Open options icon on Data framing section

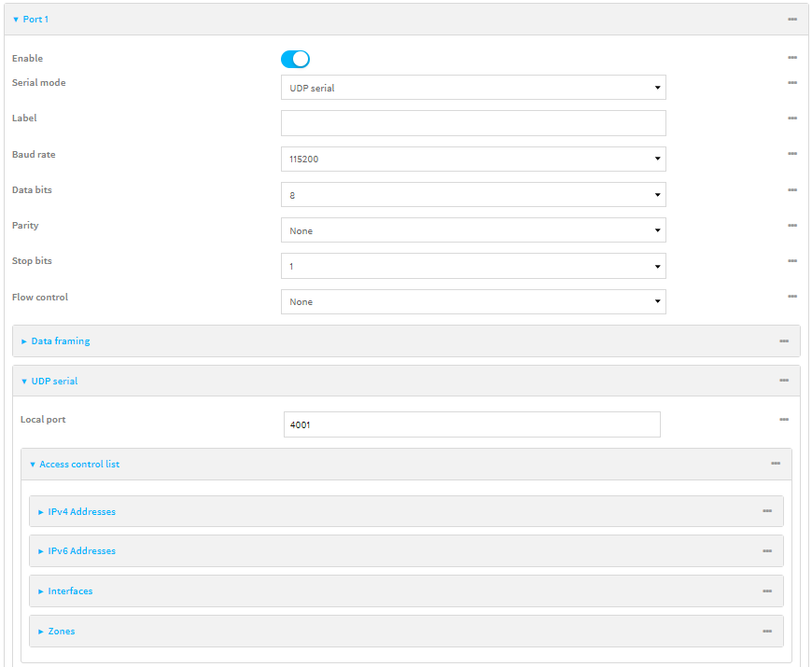tap(784, 341)
